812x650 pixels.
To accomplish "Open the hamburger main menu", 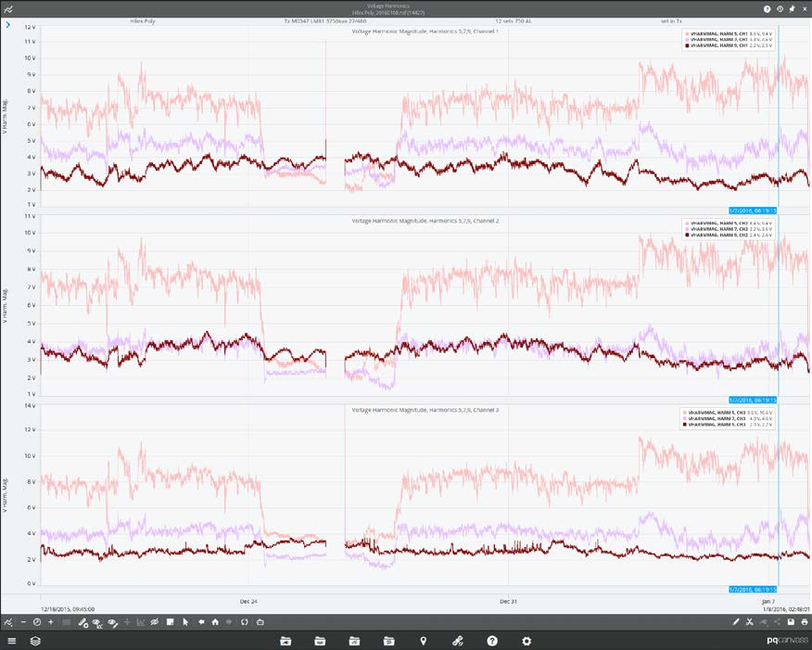I will point(12,641).
